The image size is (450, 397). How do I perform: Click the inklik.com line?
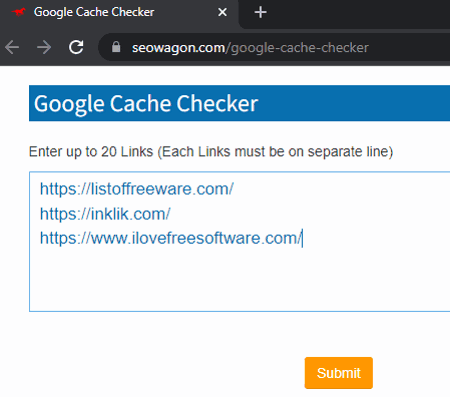pos(105,214)
